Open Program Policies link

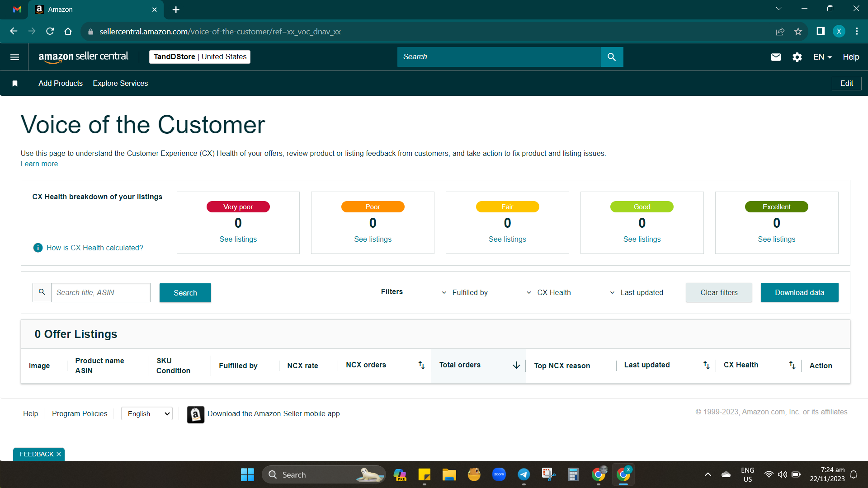80,413
